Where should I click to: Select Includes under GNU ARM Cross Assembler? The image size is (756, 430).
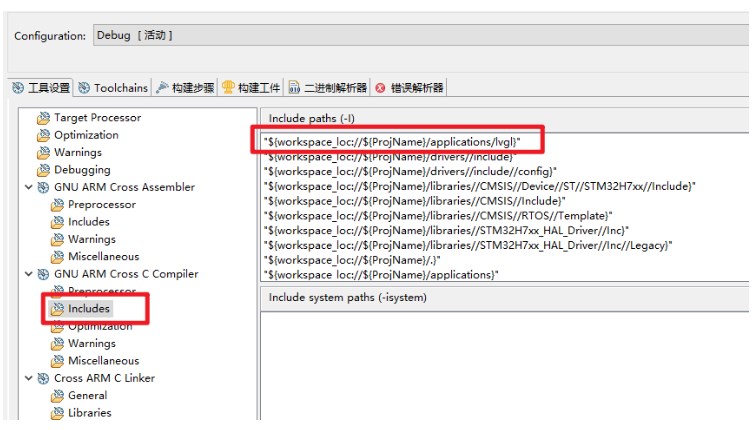tap(89, 222)
